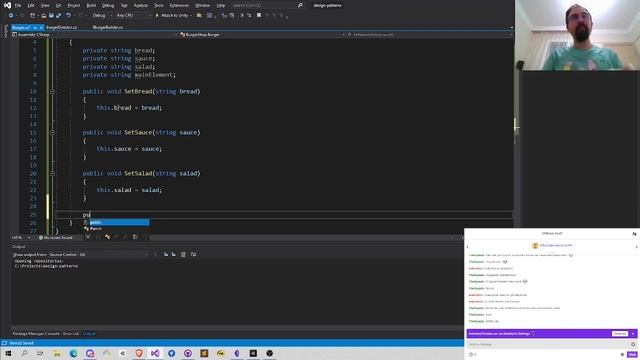
Task: Open the Extensions menu
Action: pos(179,5)
